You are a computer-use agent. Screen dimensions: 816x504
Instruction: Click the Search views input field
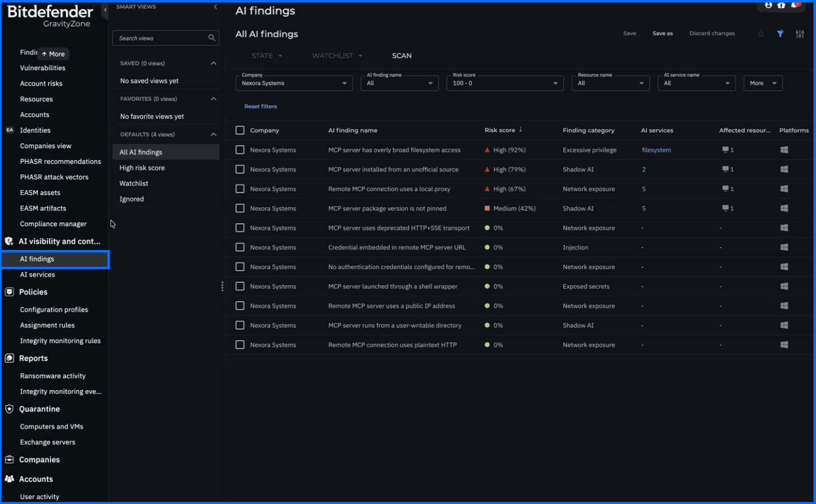click(159, 38)
